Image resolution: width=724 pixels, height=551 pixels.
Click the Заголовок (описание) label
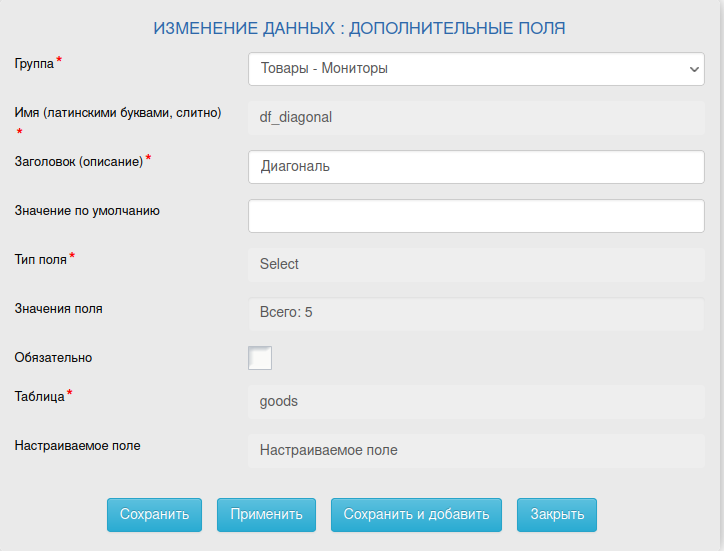point(79,160)
